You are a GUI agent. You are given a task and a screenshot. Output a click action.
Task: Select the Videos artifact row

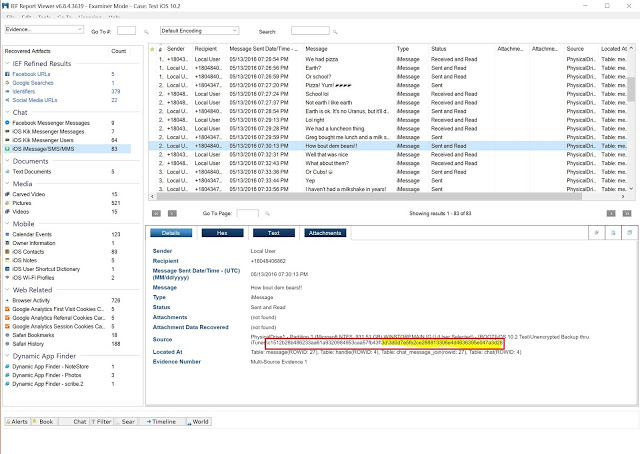pos(68,211)
